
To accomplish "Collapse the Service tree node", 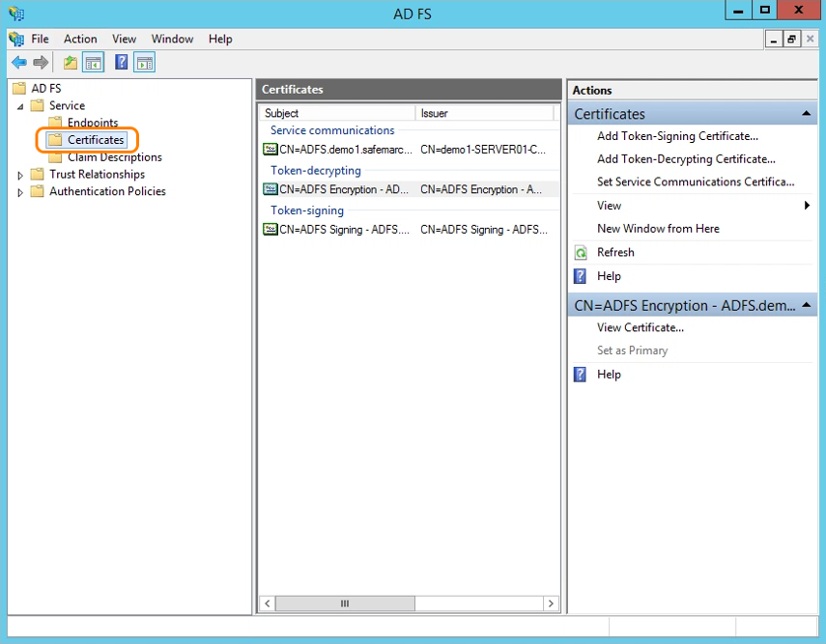I will tap(21, 106).
